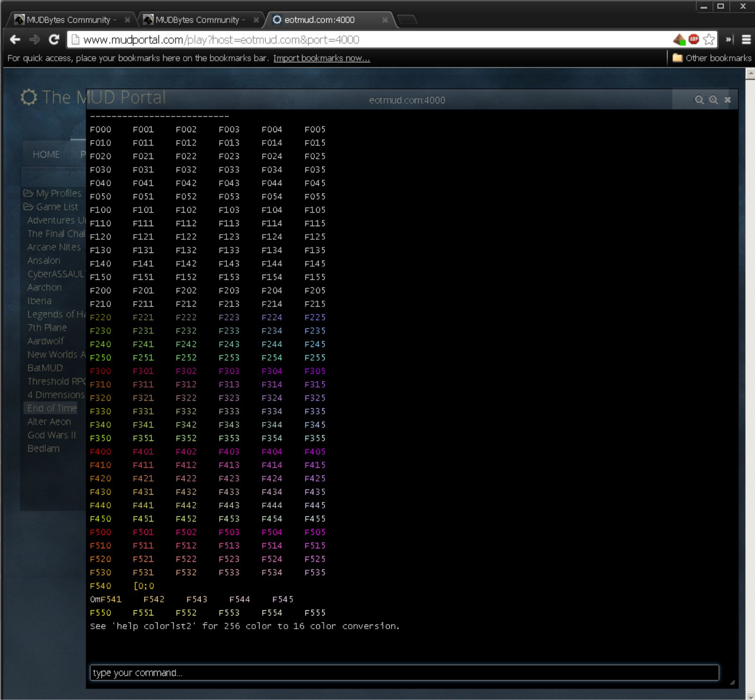Screen dimensions: 755x700
Task: Open Threshold RPG game entry
Action: pos(56,381)
